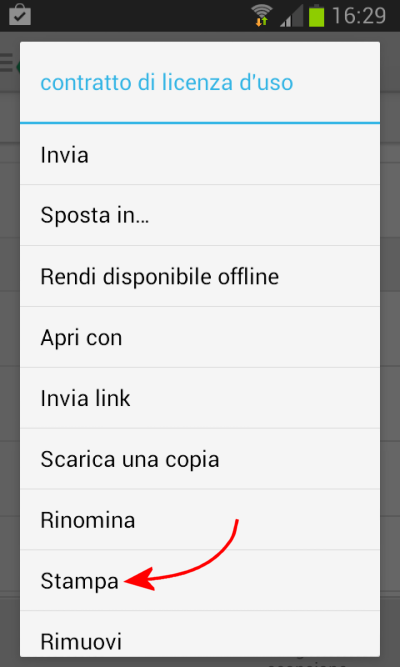Choose Rinomina from the list
This screenshot has height=667, width=400.
pos(200,519)
